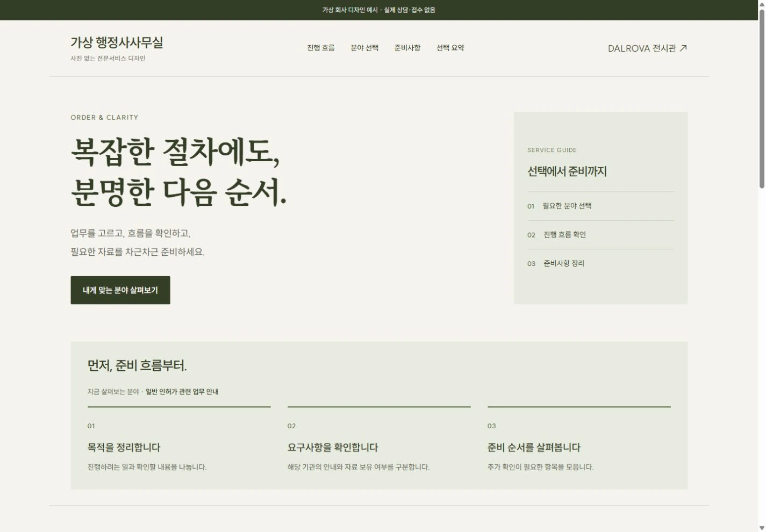Click the 준비 순서를 살펴봅니다 step title

point(534,447)
